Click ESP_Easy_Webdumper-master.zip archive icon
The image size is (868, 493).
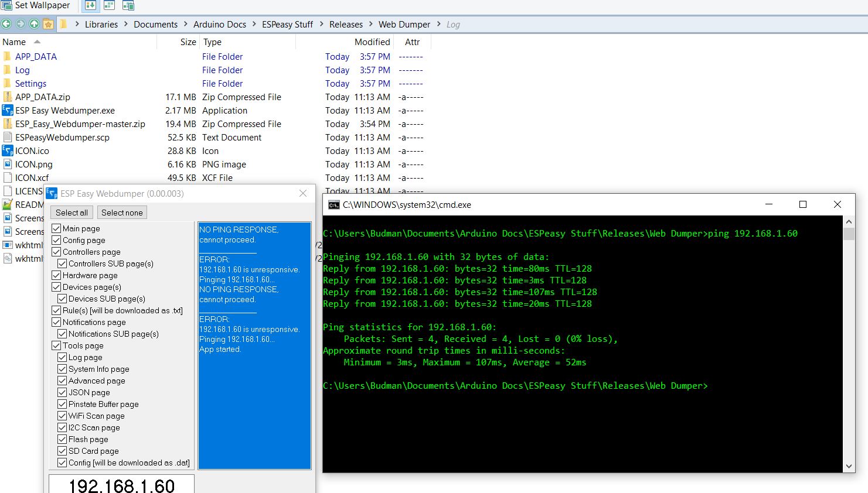tap(7, 124)
